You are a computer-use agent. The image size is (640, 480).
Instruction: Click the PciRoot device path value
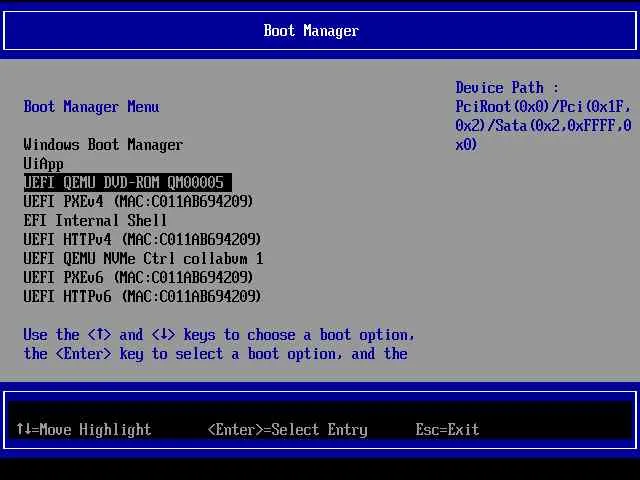click(x=543, y=126)
